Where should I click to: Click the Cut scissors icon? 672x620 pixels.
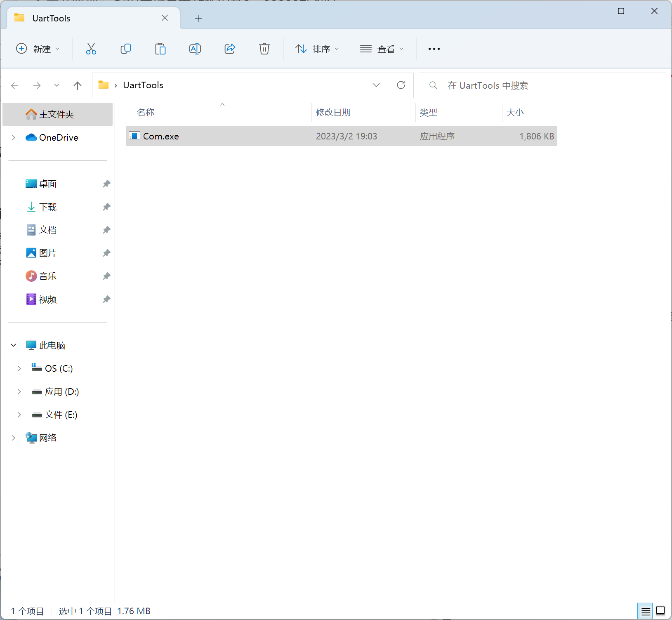click(91, 49)
